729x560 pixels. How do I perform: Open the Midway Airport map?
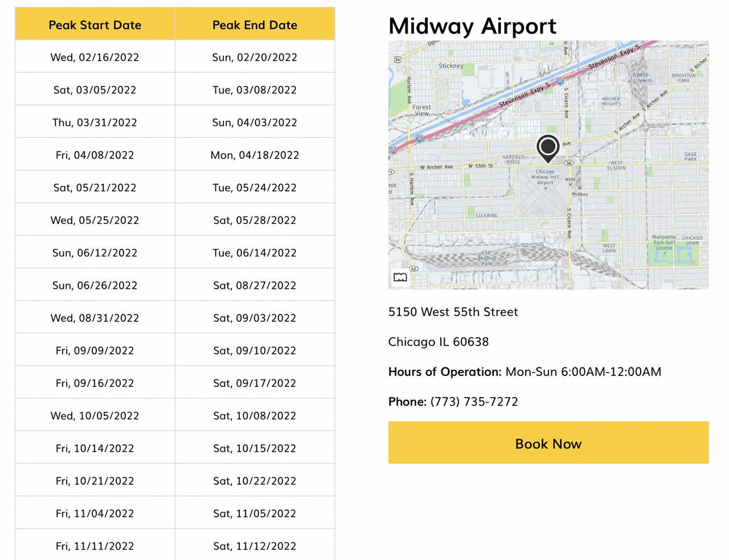point(548,165)
